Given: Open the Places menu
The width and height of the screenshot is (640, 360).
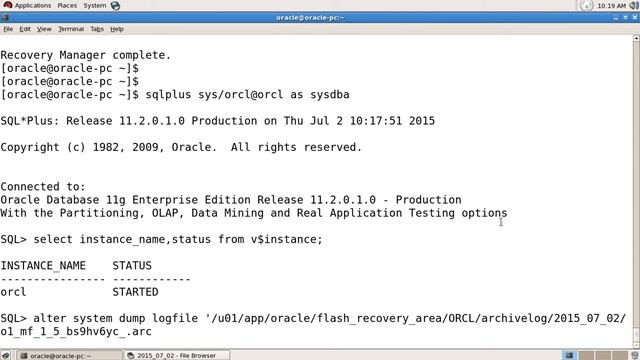Looking at the screenshot, I should [67, 6].
